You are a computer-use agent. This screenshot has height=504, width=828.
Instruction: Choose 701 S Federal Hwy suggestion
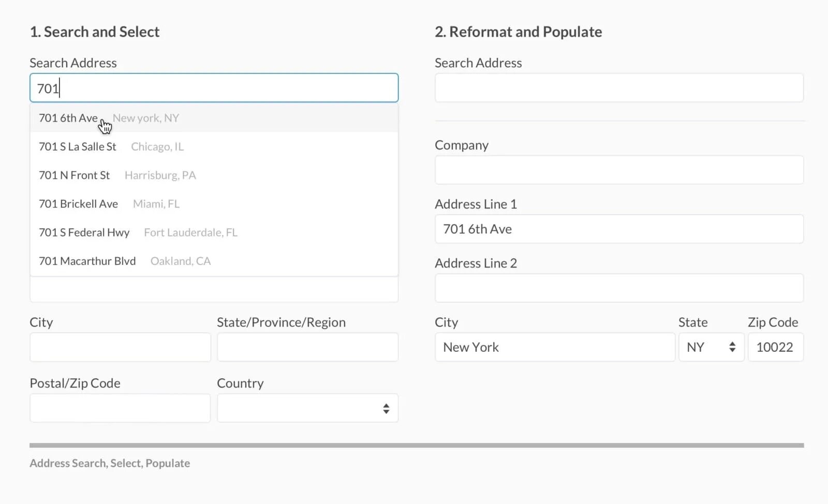tap(138, 232)
